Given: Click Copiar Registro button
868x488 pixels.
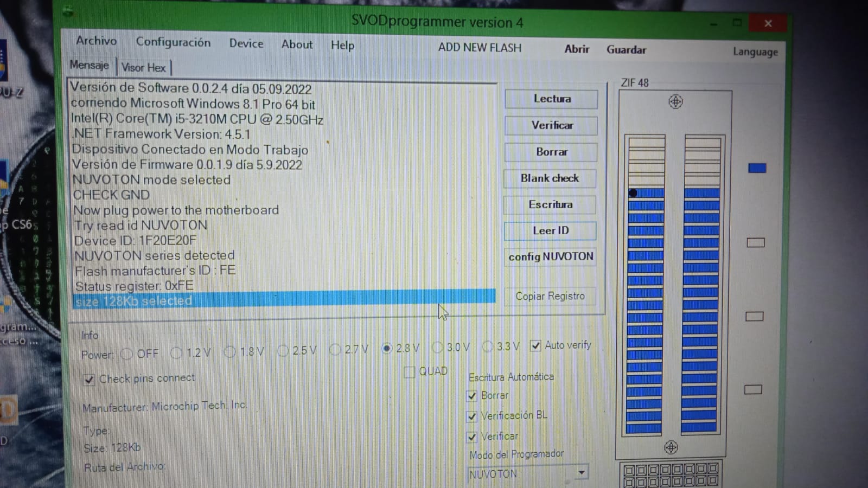Looking at the screenshot, I should (x=550, y=296).
